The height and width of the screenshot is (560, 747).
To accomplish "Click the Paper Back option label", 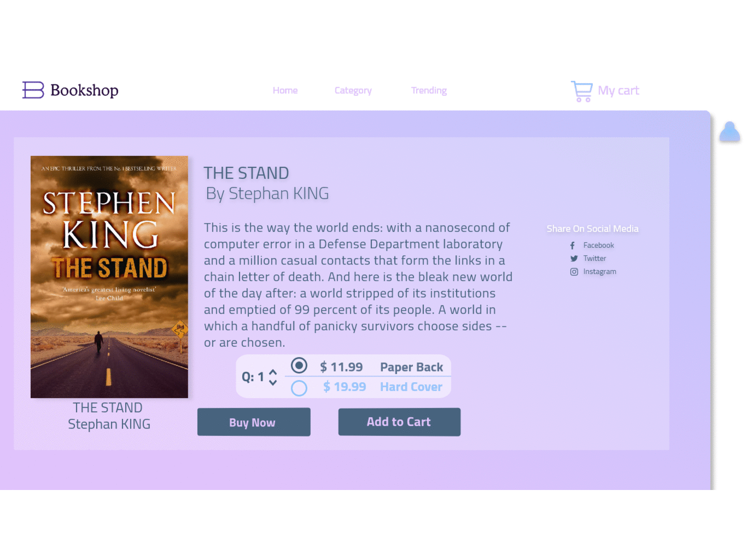I will click(x=411, y=367).
